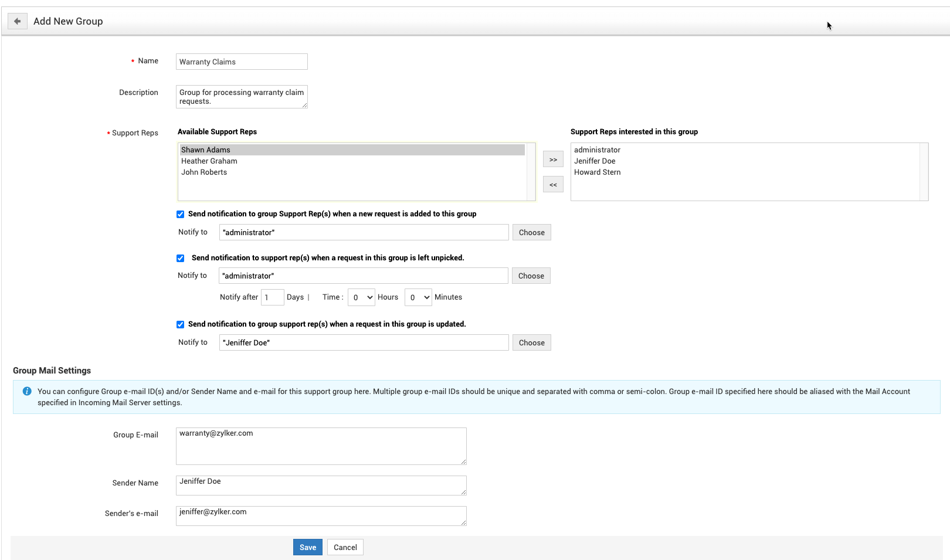The image size is (950, 560).
Task: Click Choose beside "Jeniffer Doe" notify field
Action: click(x=531, y=343)
